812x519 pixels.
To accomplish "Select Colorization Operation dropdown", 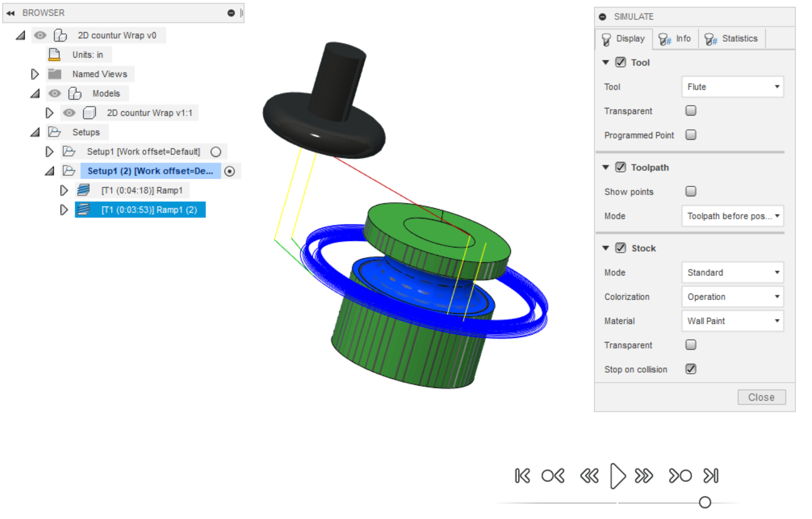I will [x=734, y=296].
